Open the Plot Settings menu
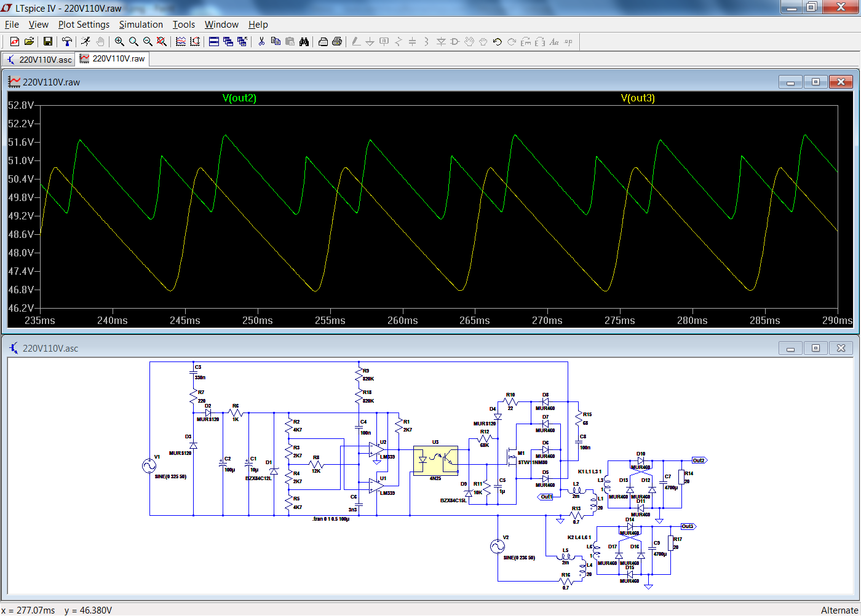Viewport: 861px width, 616px height. point(84,25)
